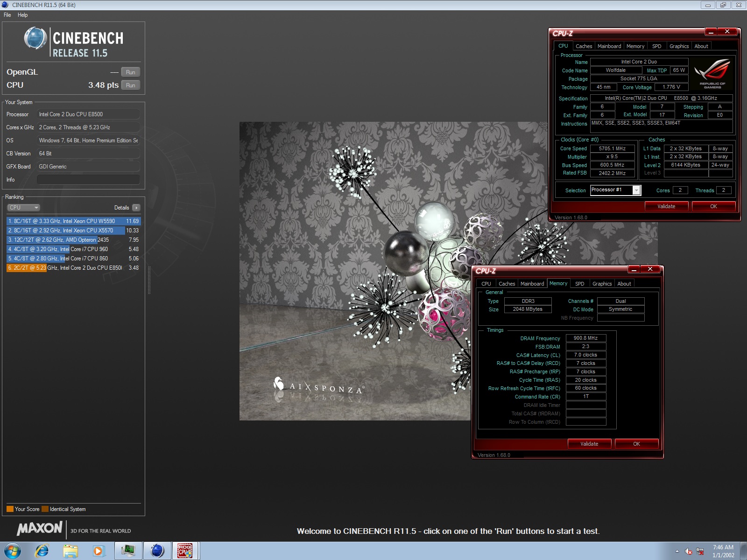The width and height of the screenshot is (747, 560).
Task: Open Windows Media Player from the taskbar
Action: [x=98, y=551]
